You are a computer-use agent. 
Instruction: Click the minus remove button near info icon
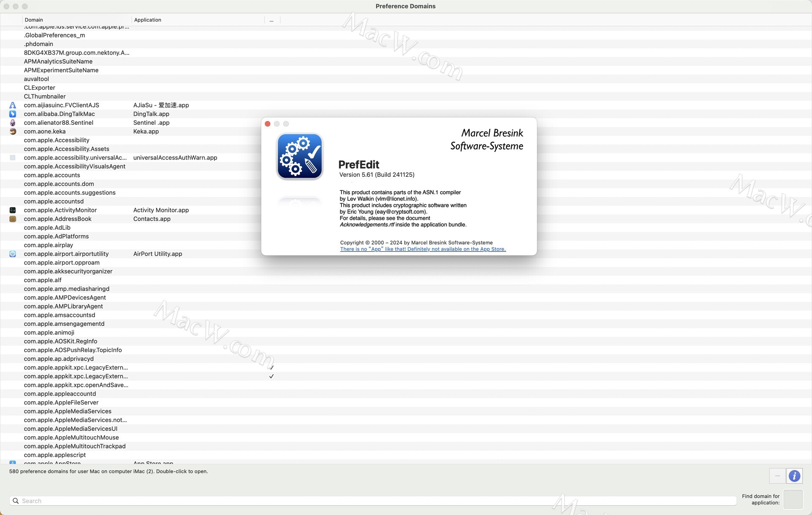pos(777,476)
